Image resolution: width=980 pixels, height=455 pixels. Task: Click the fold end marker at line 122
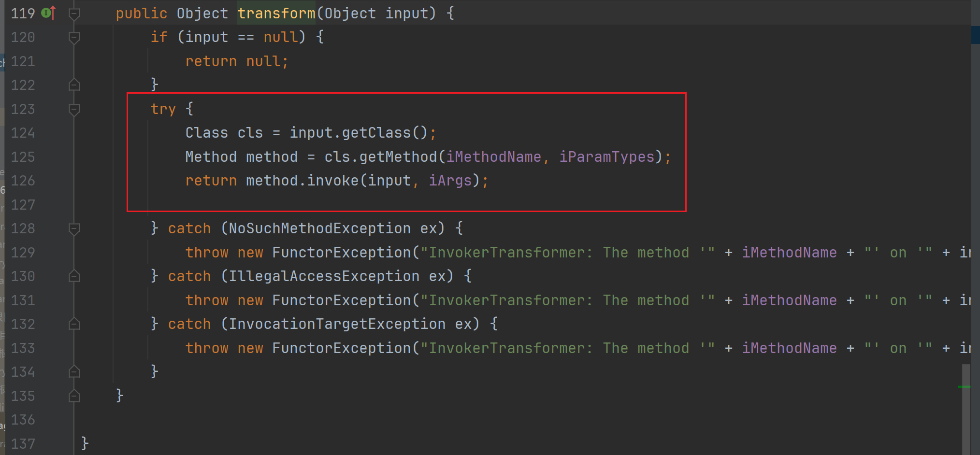pos(74,85)
